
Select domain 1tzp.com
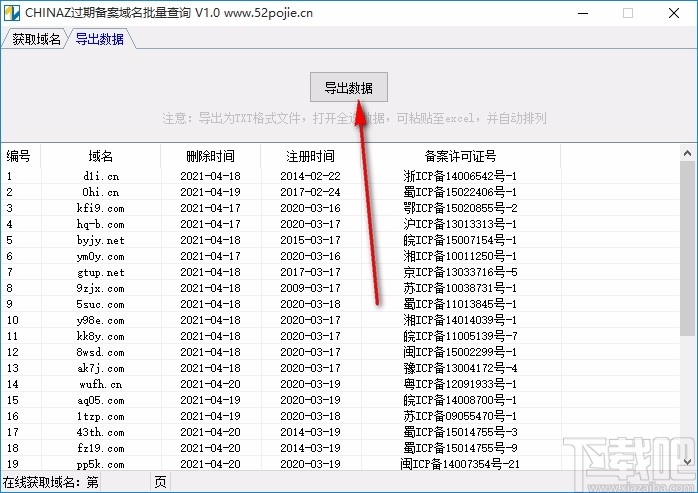click(101, 416)
